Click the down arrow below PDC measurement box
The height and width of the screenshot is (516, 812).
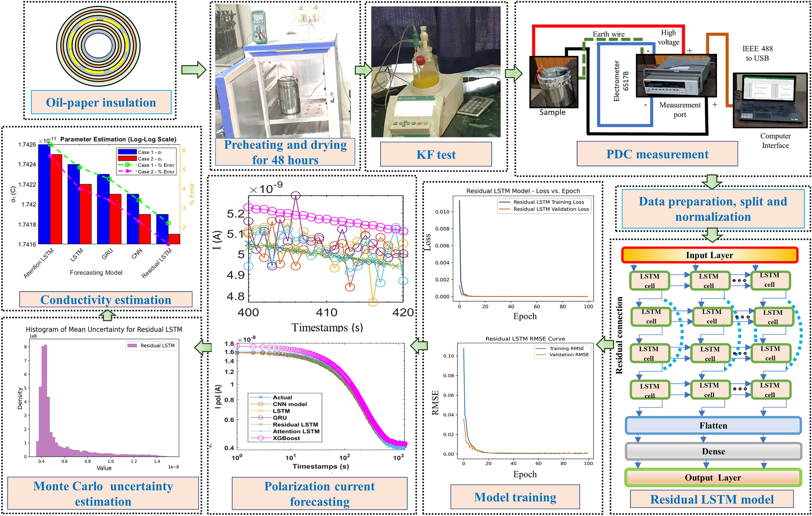[x=712, y=182]
